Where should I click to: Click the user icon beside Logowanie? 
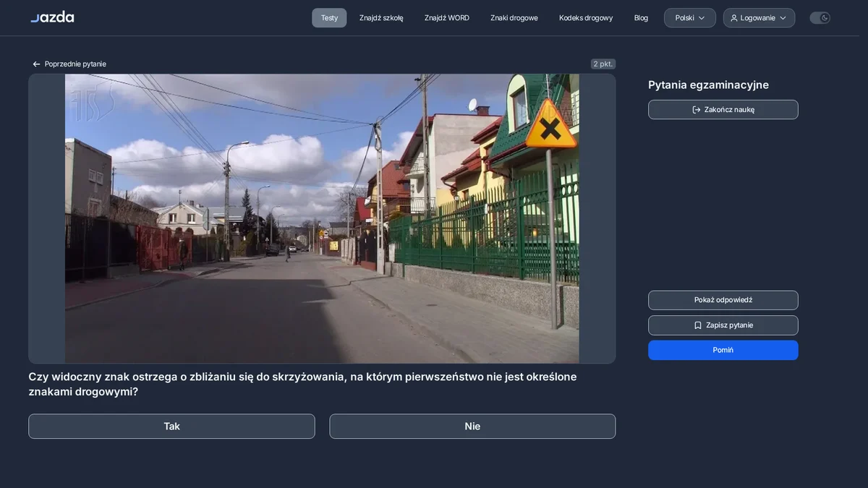[734, 18]
